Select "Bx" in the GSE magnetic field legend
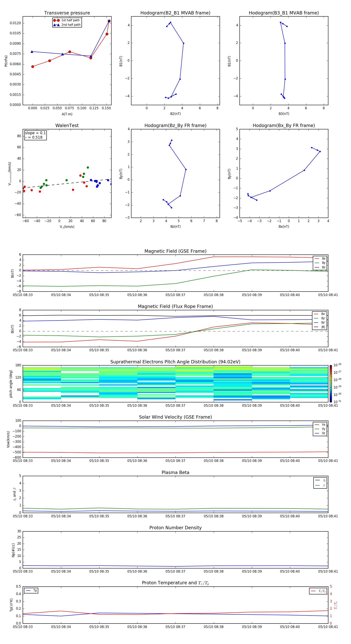Viewport: 351px width, 644px height. (x=320, y=259)
